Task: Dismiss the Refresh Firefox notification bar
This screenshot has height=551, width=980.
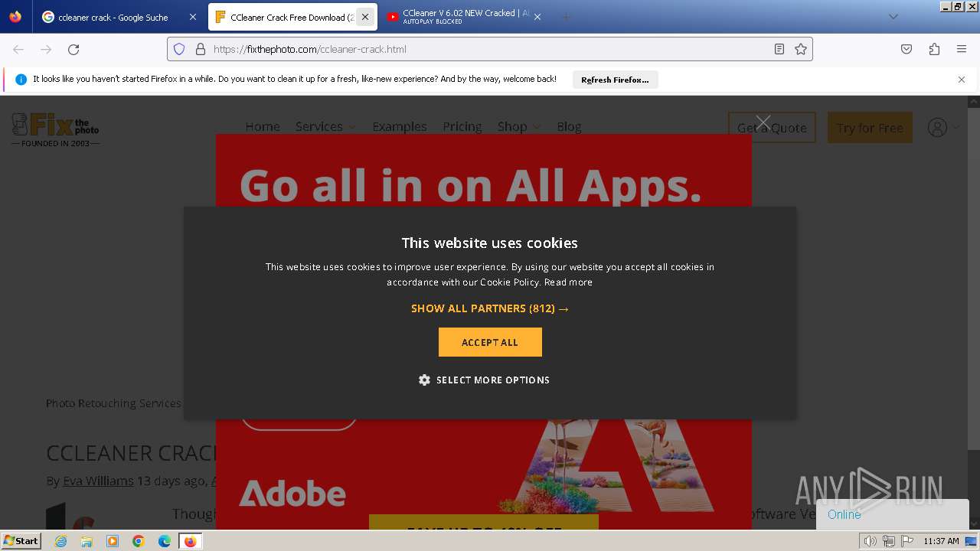Action: click(x=962, y=80)
